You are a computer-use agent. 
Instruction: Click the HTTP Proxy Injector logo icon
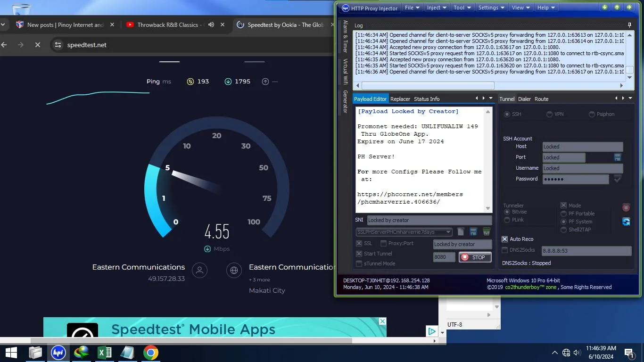(345, 8)
